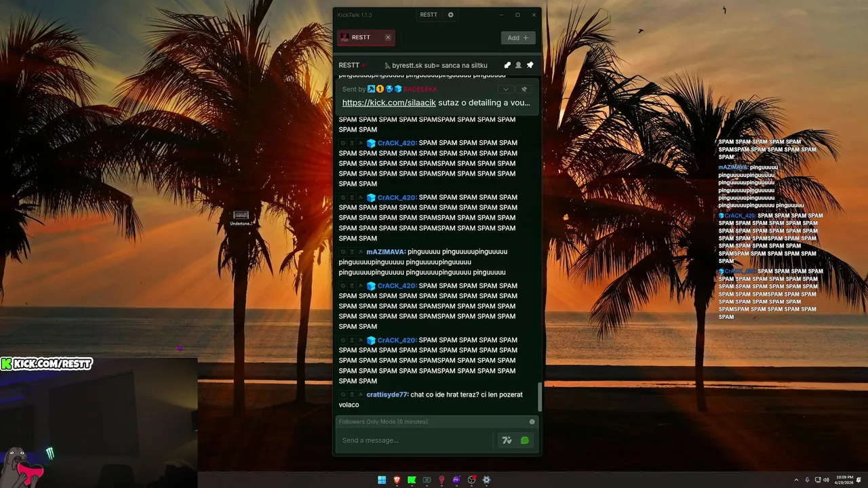
Task: Click the chat scrollbar thumb in KickTalk
Action: click(x=540, y=396)
